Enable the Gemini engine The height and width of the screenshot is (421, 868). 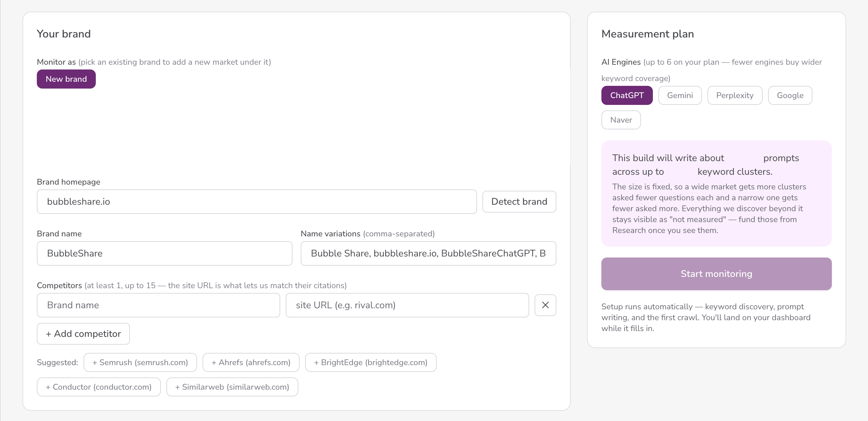(x=680, y=95)
